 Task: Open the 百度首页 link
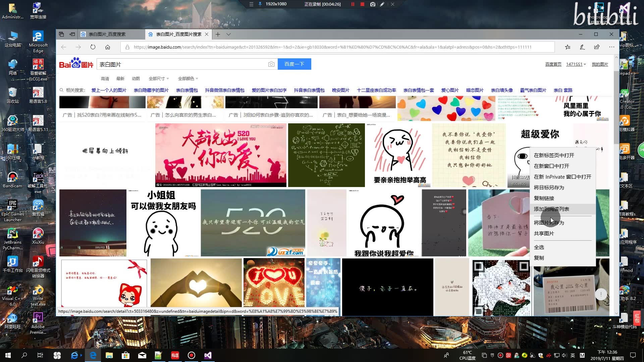tap(553, 64)
